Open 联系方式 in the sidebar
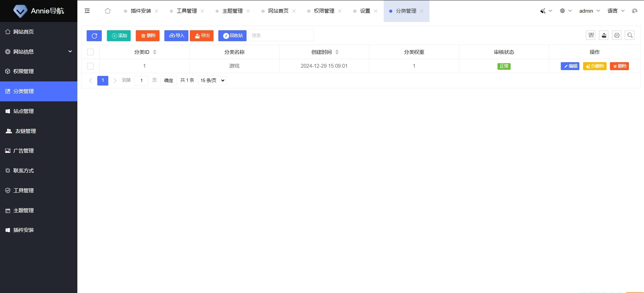The image size is (644, 293). coord(39,171)
